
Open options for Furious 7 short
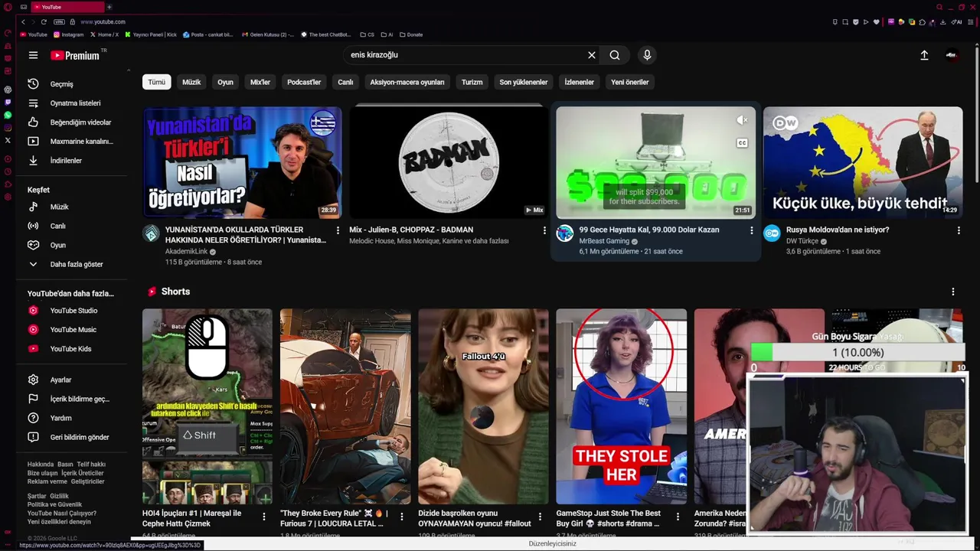click(x=401, y=517)
